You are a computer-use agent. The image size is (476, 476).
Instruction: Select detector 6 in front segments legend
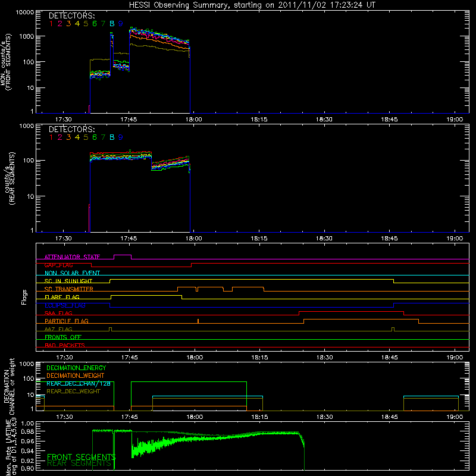95,24
